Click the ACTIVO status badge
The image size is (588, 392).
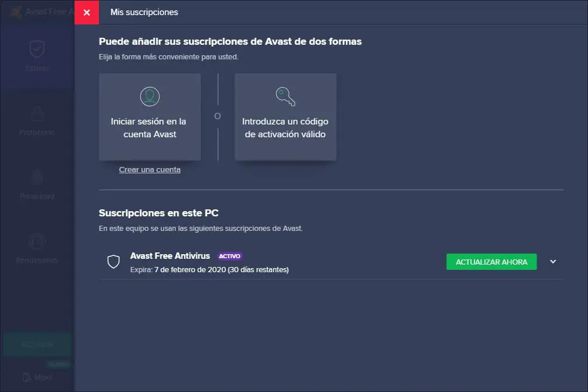pos(229,256)
